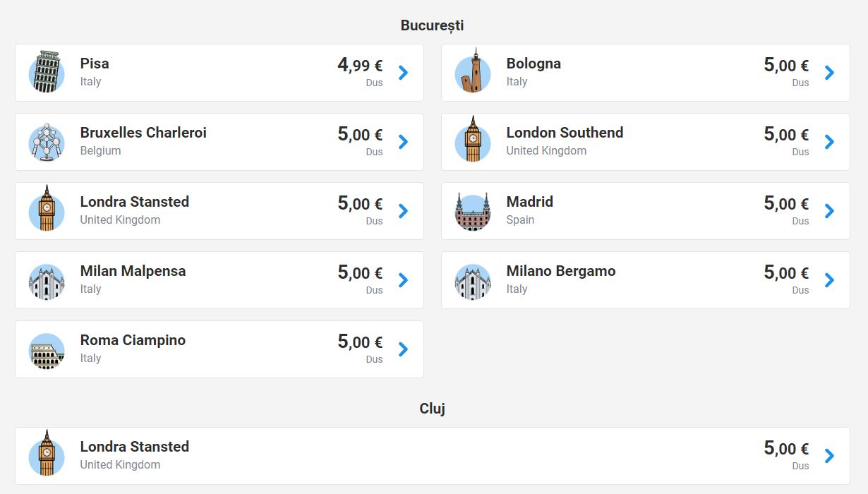868x494 pixels.
Task: Select the Bruxelles Charleroi destination name
Action: pyautogui.click(x=143, y=133)
